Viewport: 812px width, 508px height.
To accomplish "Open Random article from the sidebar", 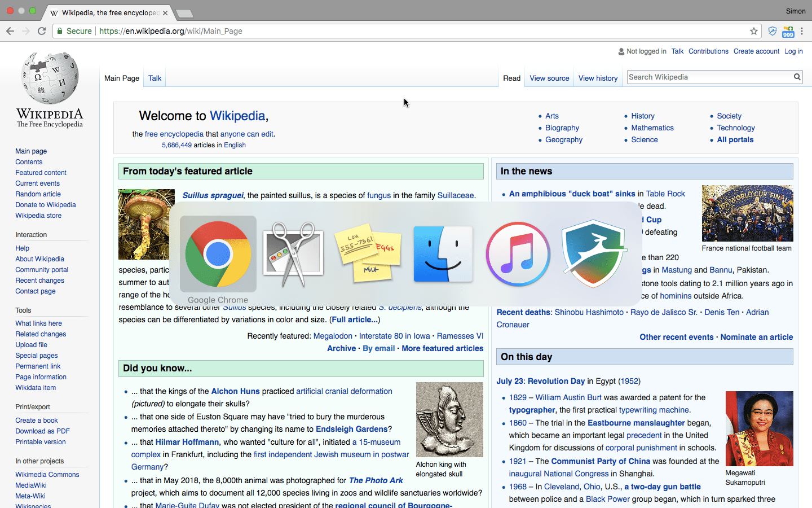I will pyautogui.click(x=38, y=194).
